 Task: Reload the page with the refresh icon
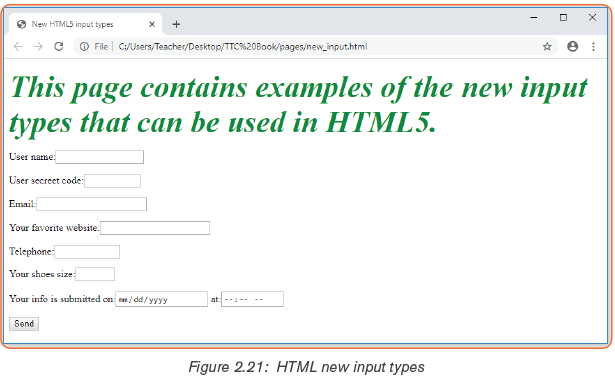(x=59, y=47)
